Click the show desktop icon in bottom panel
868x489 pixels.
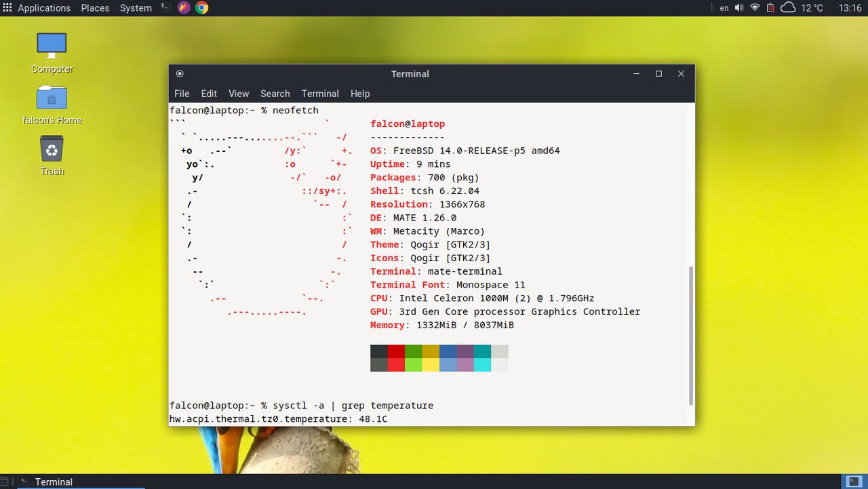pyautogui.click(x=5, y=482)
